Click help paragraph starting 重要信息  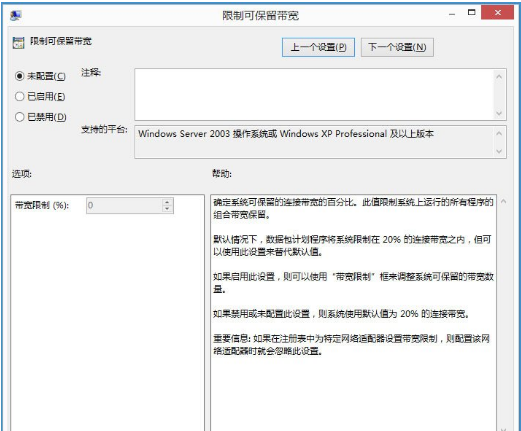[x=351, y=345]
